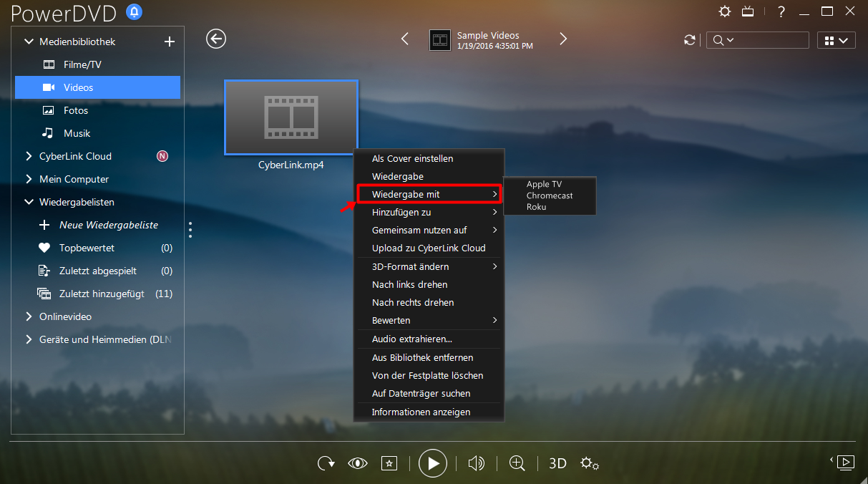Open the view mode dropdown
Image resolution: width=868 pixels, height=484 pixels.
pos(837,41)
